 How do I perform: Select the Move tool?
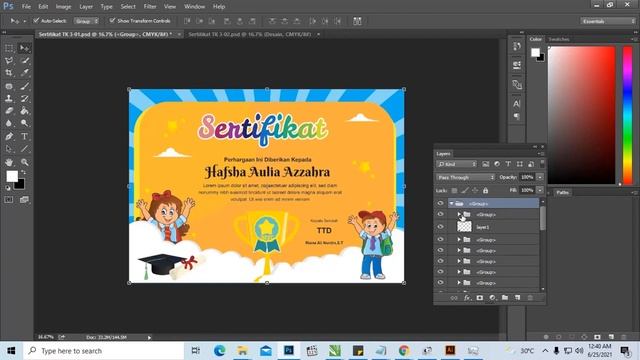[x=24, y=48]
